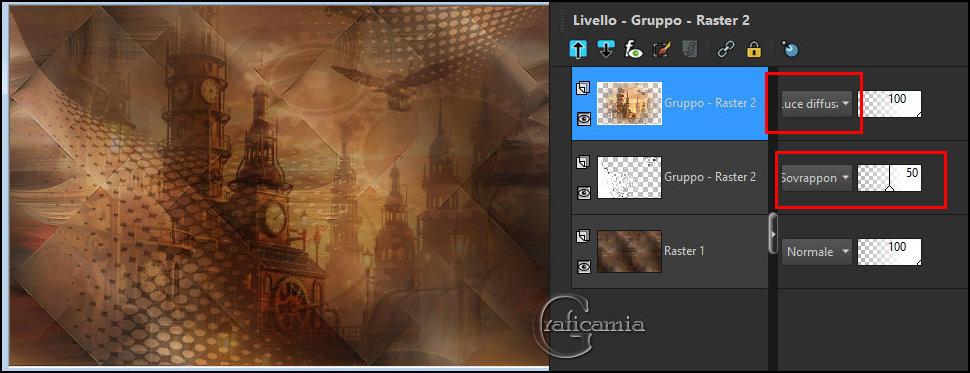Hide the top Gruppo - Raster 2 layer
Viewport: 970px width, 373px height.
tap(583, 118)
